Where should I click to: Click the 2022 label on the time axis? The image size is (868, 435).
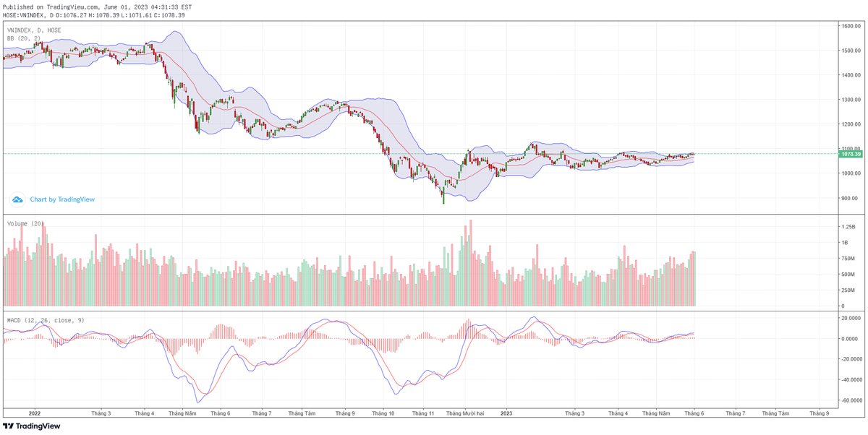coord(34,413)
